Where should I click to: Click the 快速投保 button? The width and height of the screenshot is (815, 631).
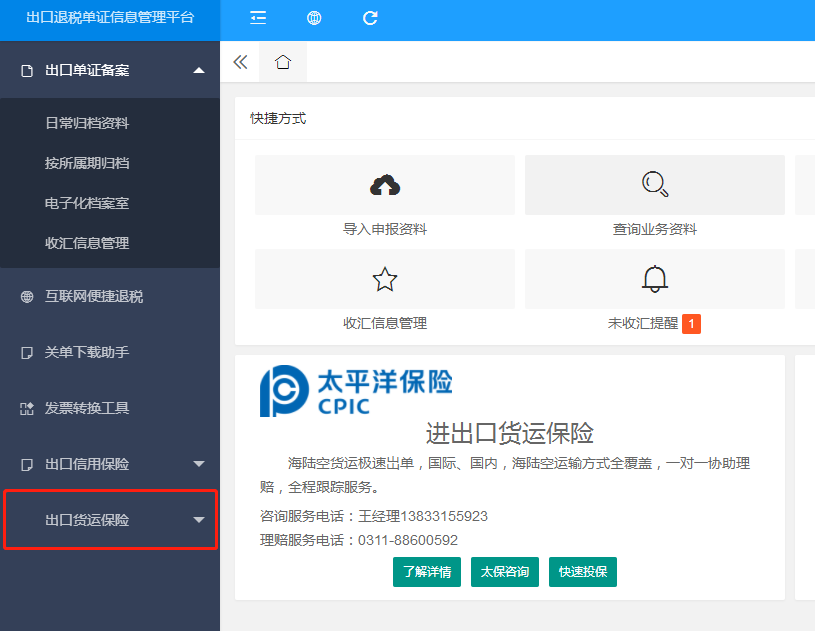(x=583, y=572)
